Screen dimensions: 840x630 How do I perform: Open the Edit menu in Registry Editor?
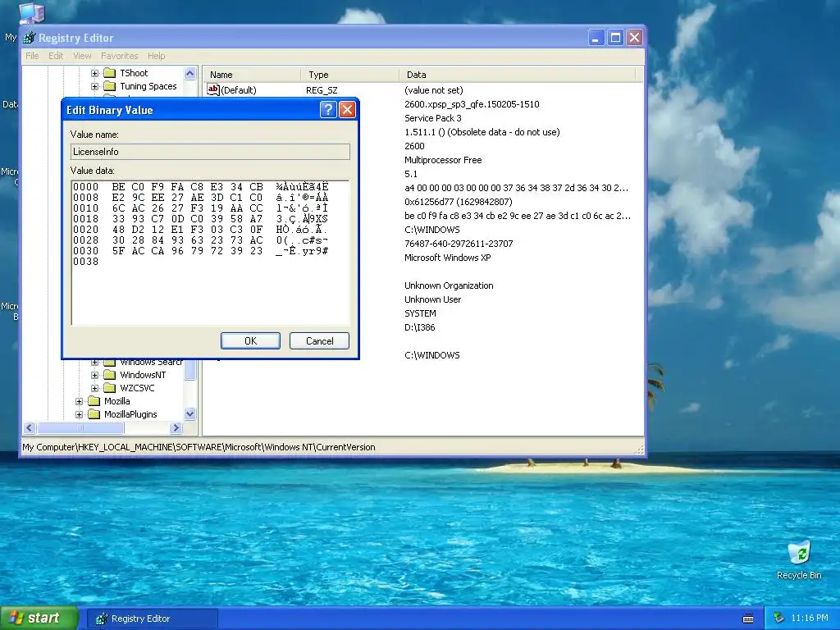click(x=56, y=56)
